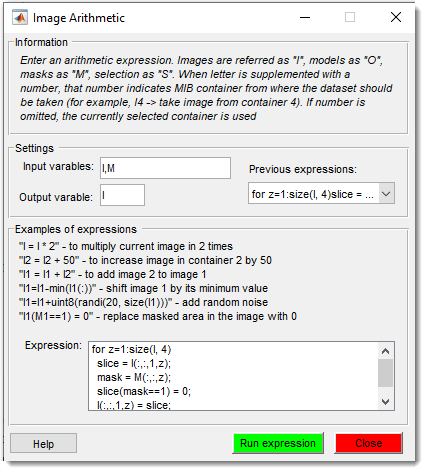Screen dimensions: 427x473
Task: Place cursor on 'slice = I(:,:,1,z);' line
Action: click(x=134, y=363)
